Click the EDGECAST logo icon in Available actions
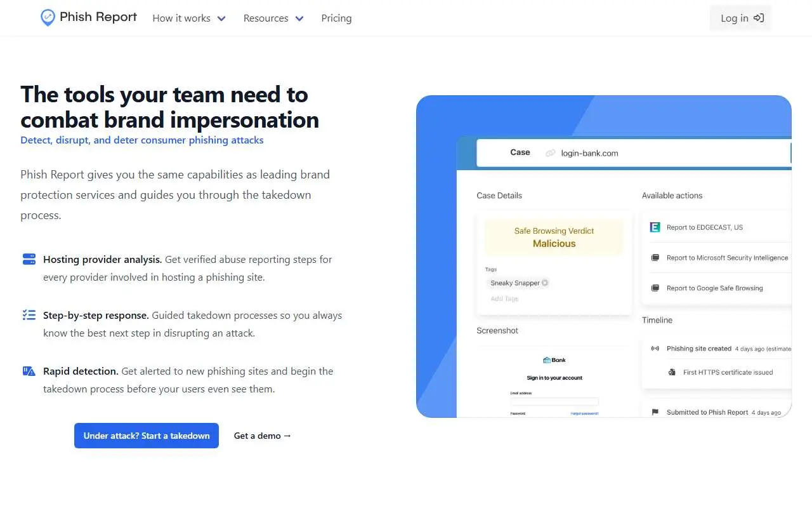Screen dimensions: 812x508 655,227
